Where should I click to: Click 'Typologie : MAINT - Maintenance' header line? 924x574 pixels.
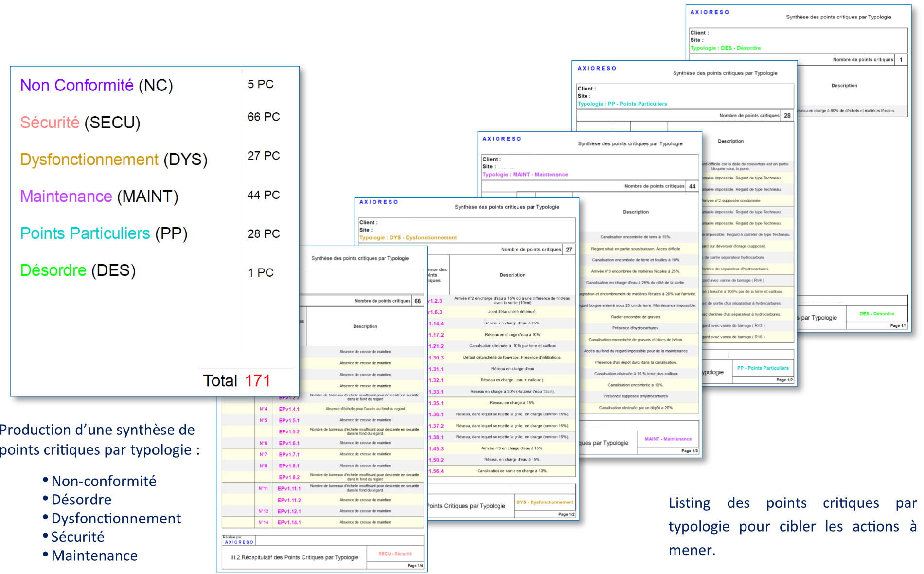pyautogui.click(x=525, y=175)
